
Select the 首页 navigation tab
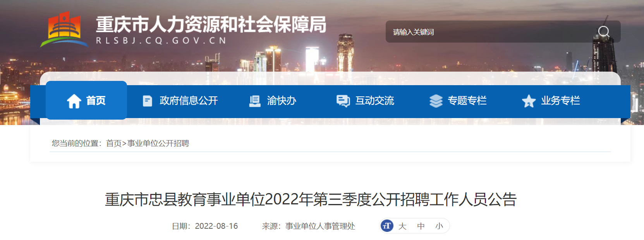pyautogui.click(x=86, y=100)
